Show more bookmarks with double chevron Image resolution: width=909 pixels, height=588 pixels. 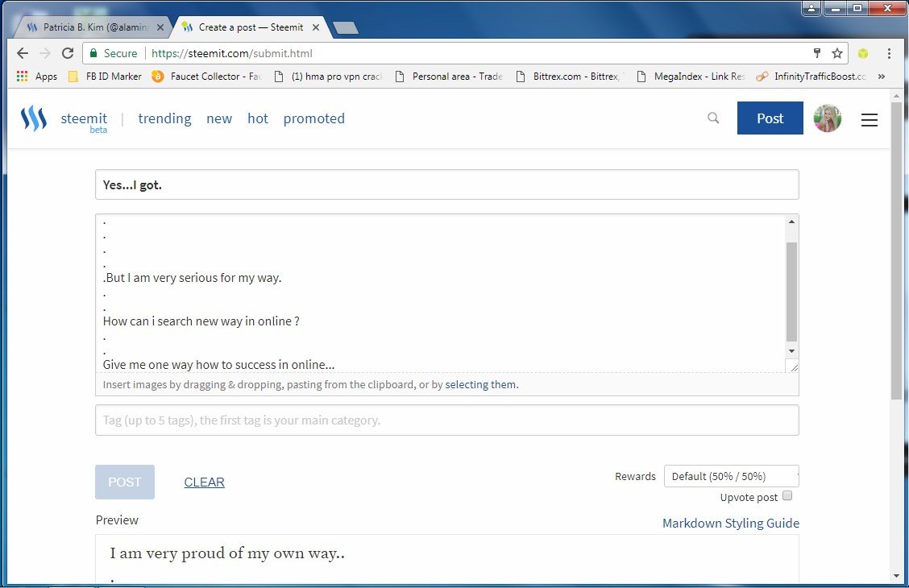tap(881, 76)
